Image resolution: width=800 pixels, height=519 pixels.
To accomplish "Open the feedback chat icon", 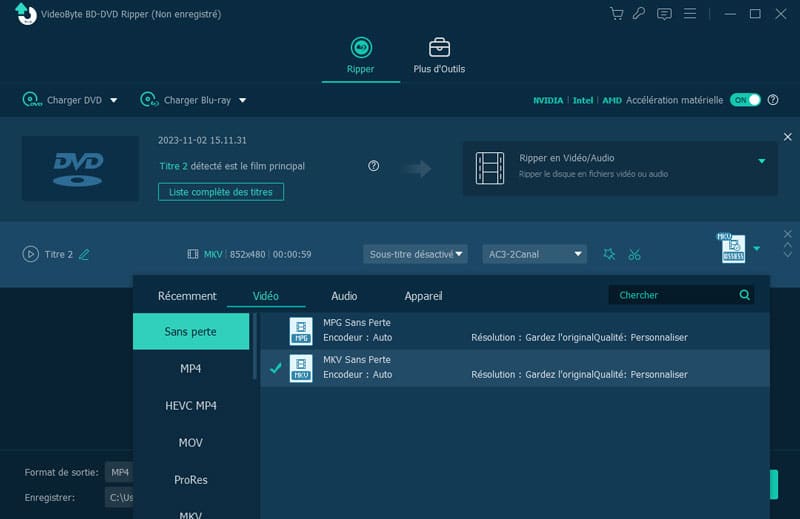I will point(664,14).
